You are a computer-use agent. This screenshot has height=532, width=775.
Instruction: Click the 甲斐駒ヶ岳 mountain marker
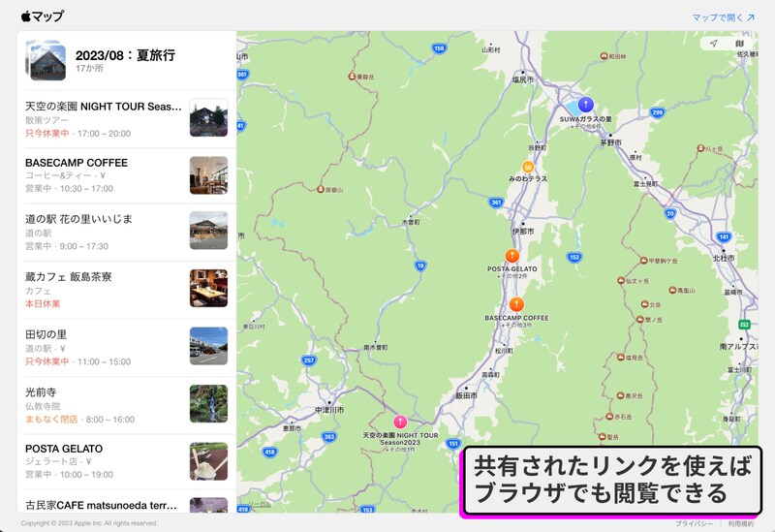[x=643, y=261]
